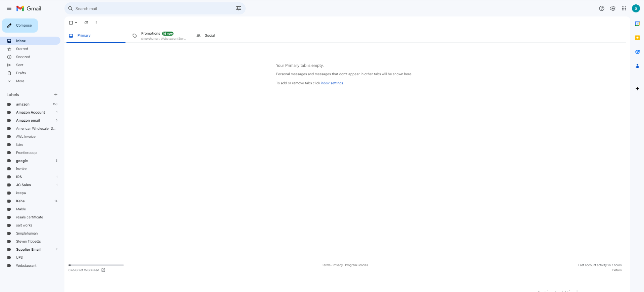The height and width of the screenshot is (292, 644).
Task: Open Google Keep side panel
Action: pos(637,38)
